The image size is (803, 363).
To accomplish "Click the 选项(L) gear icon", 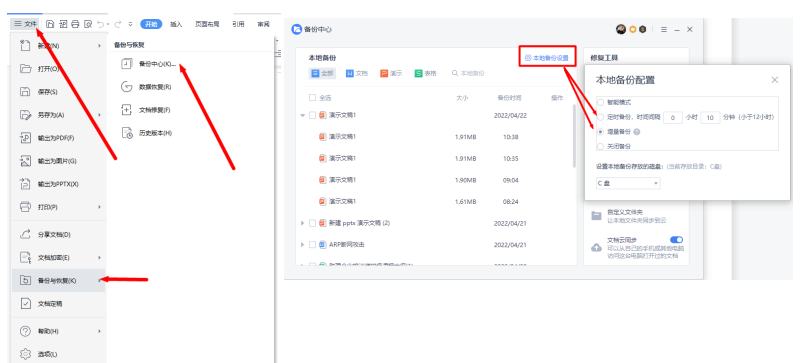I will 25,354.
